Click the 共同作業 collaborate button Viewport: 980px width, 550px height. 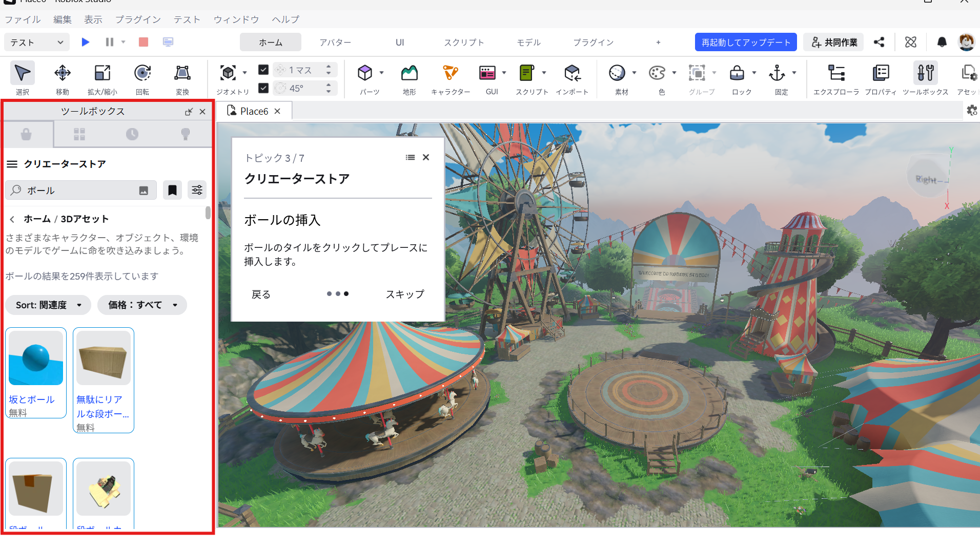coord(833,42)
